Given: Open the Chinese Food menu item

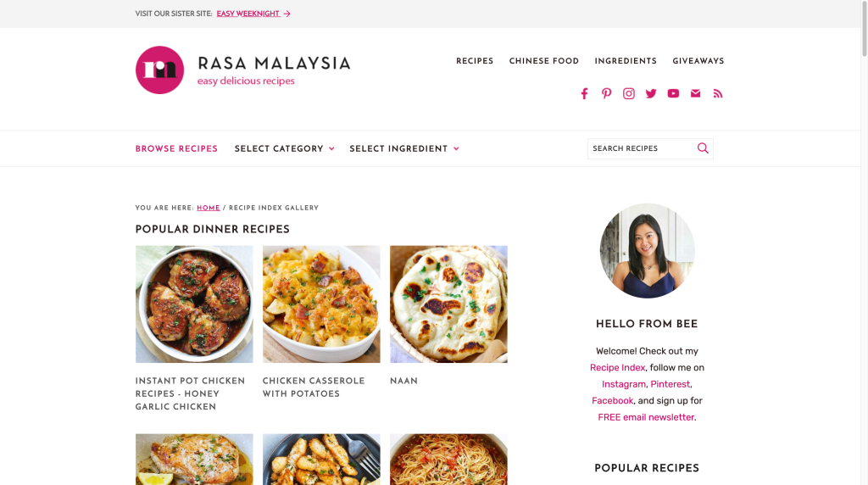Looking at the screenshot, I should coord(544,61).
